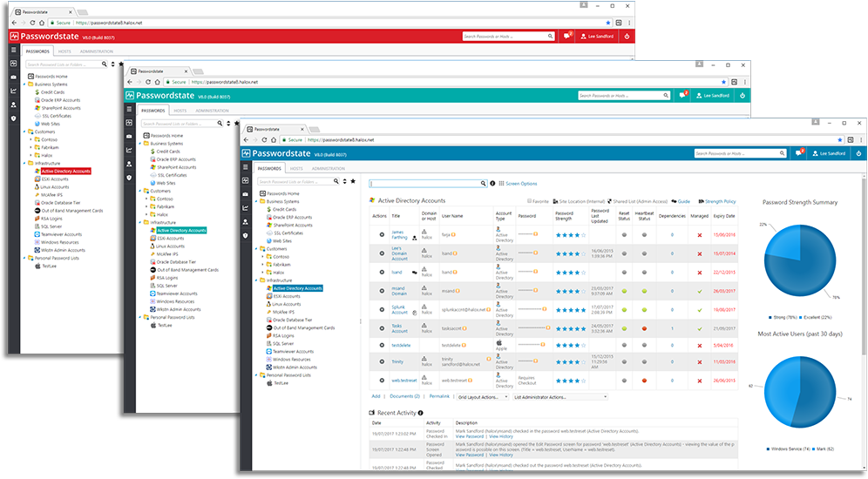The width and height of the screenshot is (868, 479).
Task: Click dashboard panel icon in blue window sidebar
Action: coord(246,180)
